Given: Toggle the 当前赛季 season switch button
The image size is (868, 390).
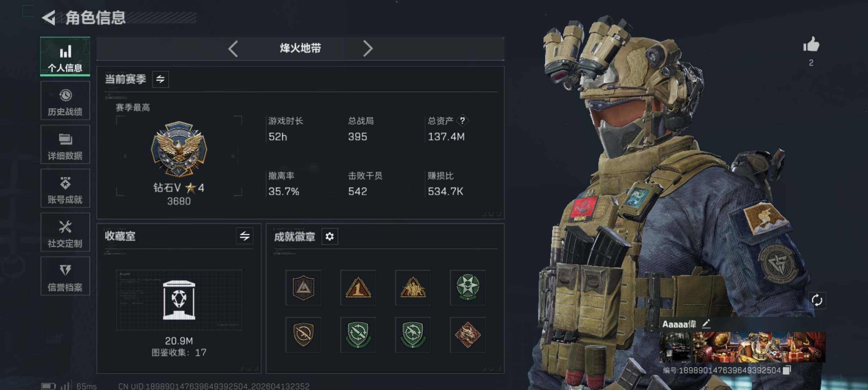Looking at the screenshot, I should pyautogui.click(x=161, y=79).
